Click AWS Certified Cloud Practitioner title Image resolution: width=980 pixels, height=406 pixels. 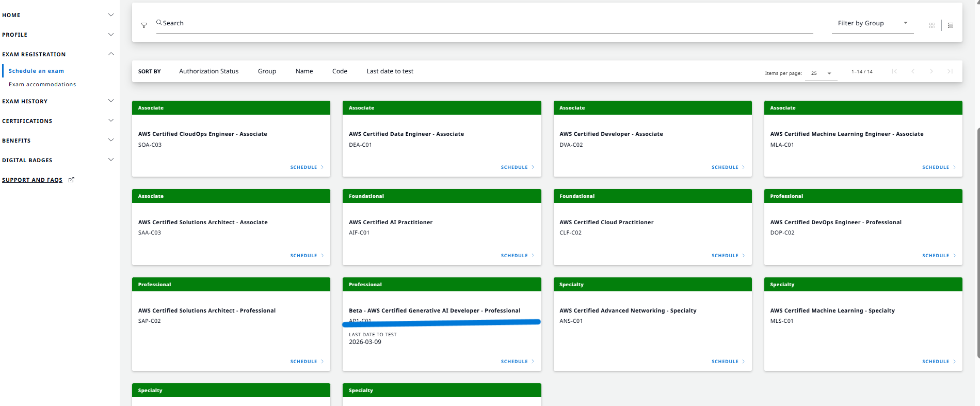606,222
